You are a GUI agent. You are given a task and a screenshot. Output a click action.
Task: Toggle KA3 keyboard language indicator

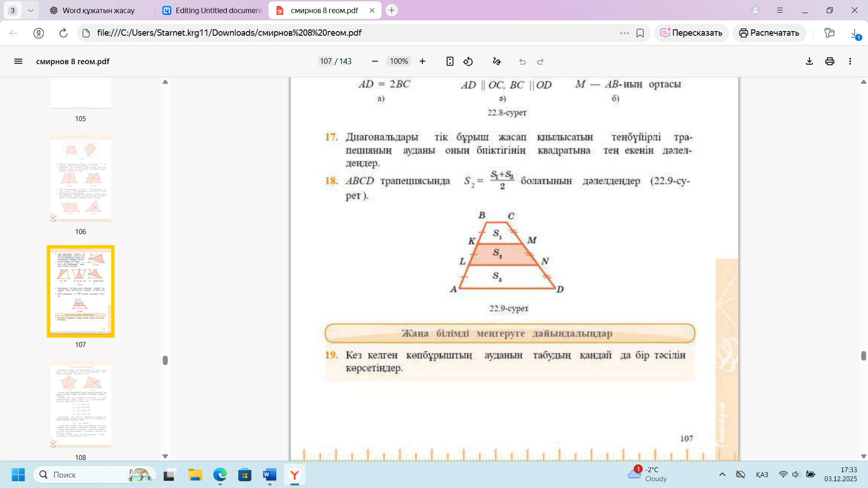click(x=762, y=474)
